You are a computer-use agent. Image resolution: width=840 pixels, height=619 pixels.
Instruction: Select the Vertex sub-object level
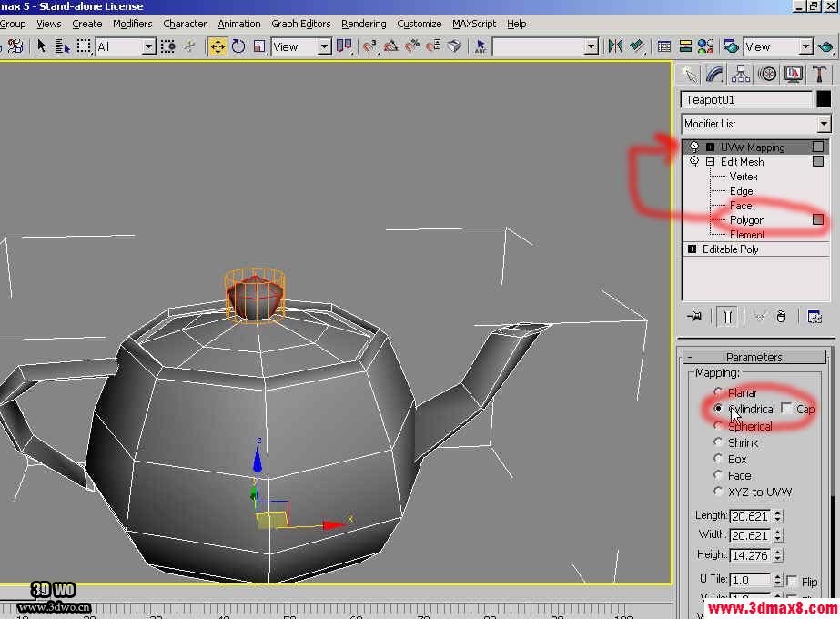pyautogui.click(x=744, y=177)
